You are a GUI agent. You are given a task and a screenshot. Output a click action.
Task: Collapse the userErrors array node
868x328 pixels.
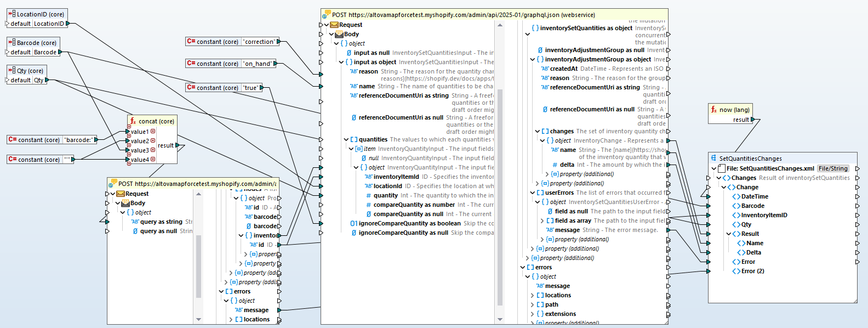532,193
